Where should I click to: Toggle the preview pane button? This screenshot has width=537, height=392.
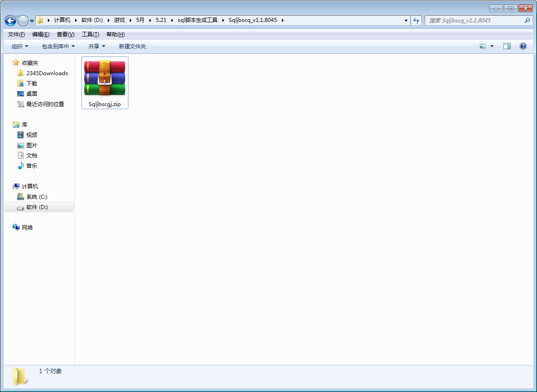[507, 46]
